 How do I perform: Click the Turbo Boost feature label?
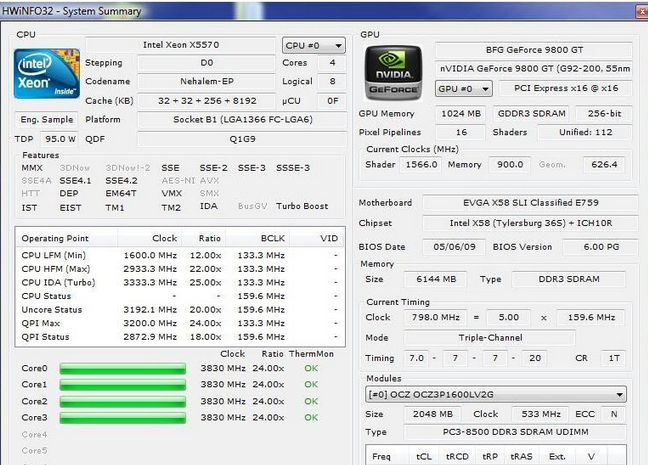[x=302, y=206]
